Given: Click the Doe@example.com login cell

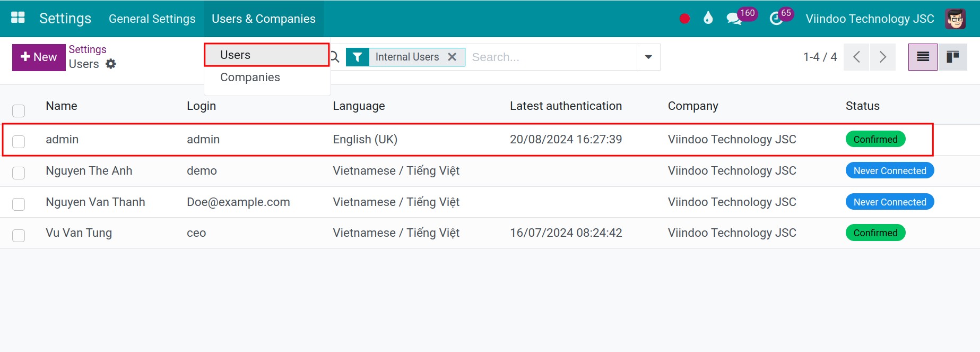Looking at the screenshot, I should coord(238,202).
